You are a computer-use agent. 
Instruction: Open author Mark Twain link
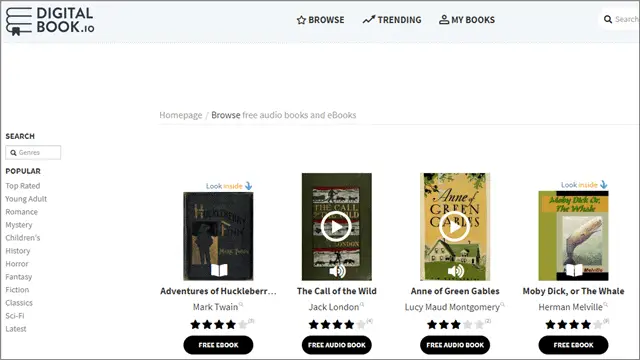click(x=215, y=307)
